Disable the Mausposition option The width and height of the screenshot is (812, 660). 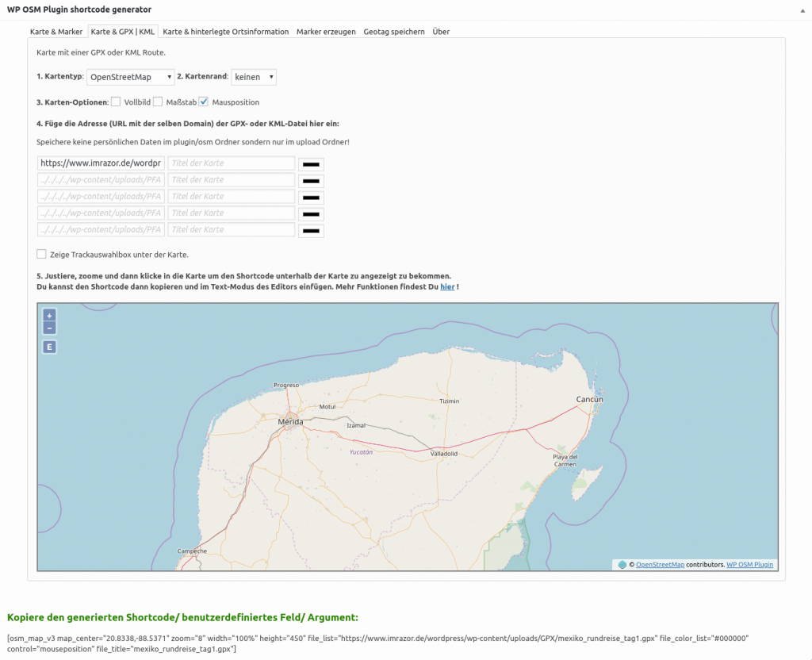(204, 102)
